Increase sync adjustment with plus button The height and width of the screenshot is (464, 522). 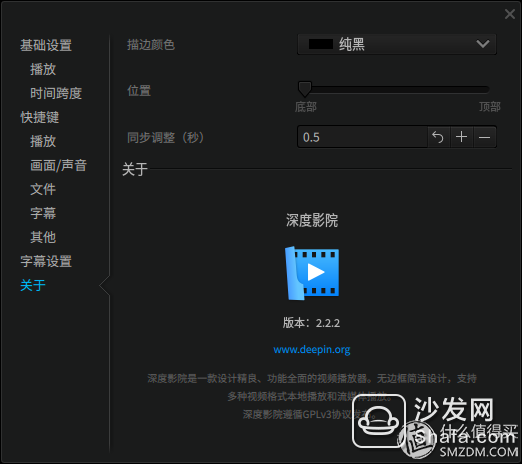(x=461, y=137)
